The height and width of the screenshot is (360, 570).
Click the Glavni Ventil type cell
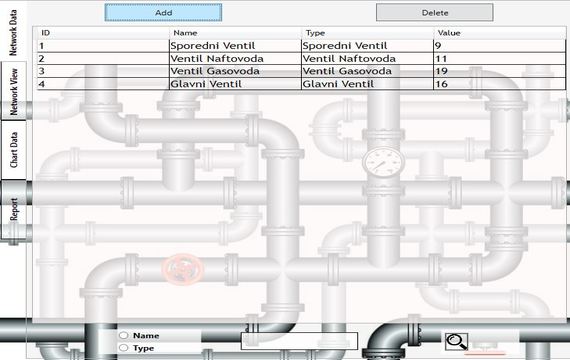pyautogui.click(x=368, y=84)
